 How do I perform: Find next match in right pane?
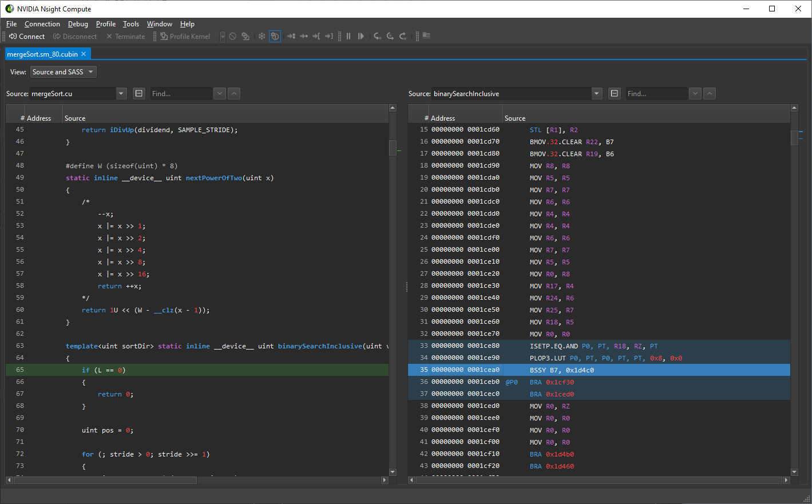tap(695, 93)
